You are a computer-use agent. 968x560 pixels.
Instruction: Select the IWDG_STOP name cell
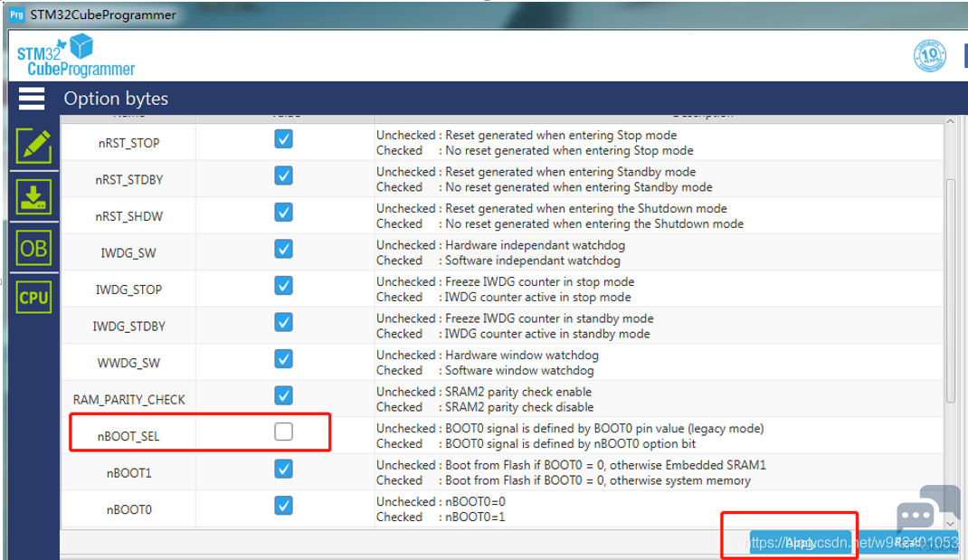(x=128, y=289)
